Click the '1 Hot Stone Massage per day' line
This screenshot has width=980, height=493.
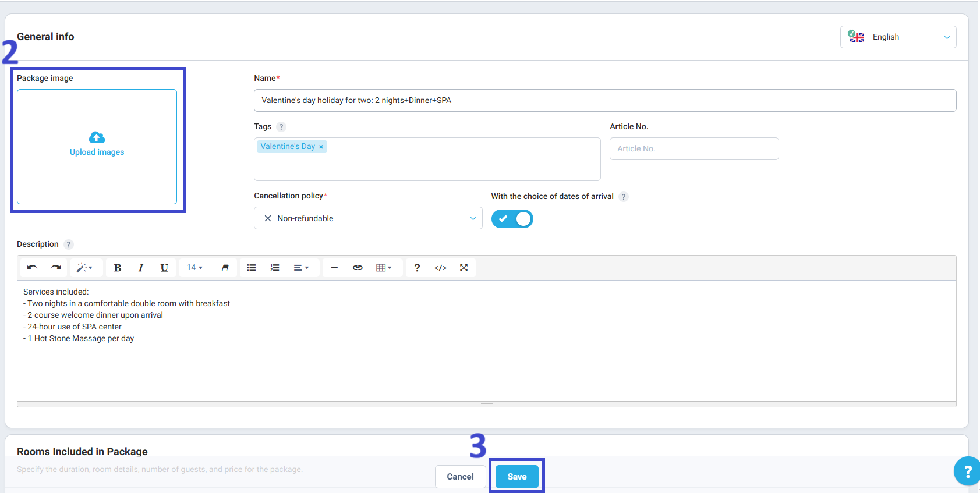[79, 338]
